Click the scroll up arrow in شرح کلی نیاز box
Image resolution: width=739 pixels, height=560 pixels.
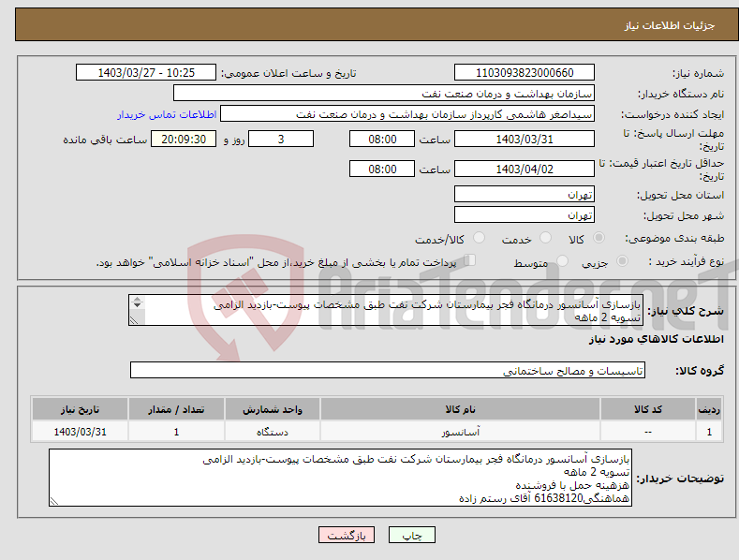coord(137,299)
